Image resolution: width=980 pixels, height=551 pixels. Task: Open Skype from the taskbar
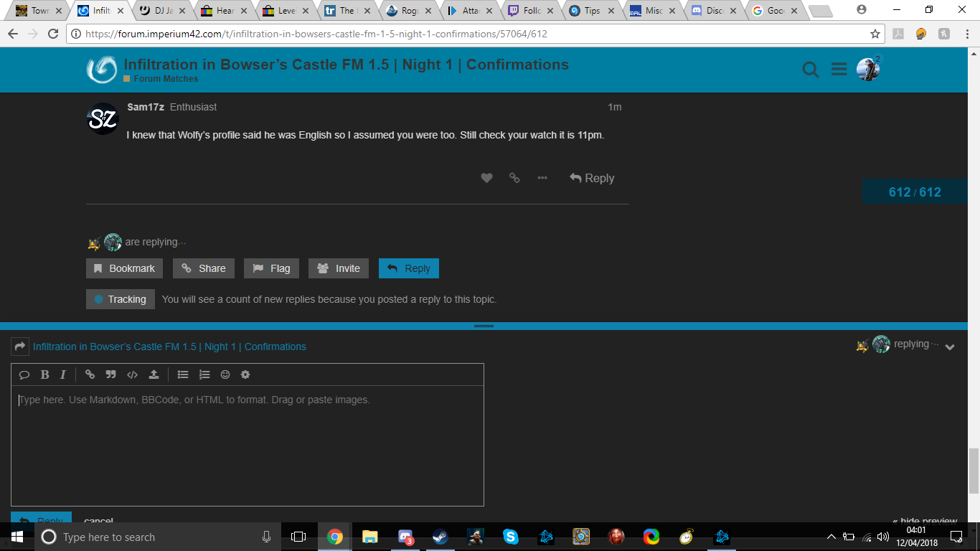point(510,537)
